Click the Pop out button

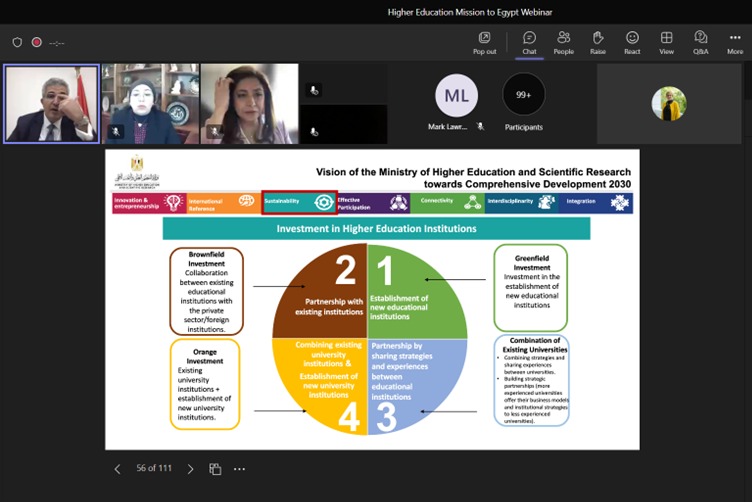tap(484, 42)
